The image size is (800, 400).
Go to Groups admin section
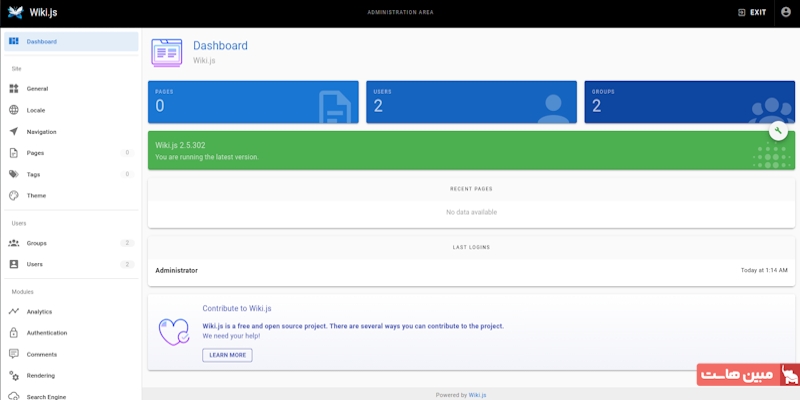click(x=37, y=243)
